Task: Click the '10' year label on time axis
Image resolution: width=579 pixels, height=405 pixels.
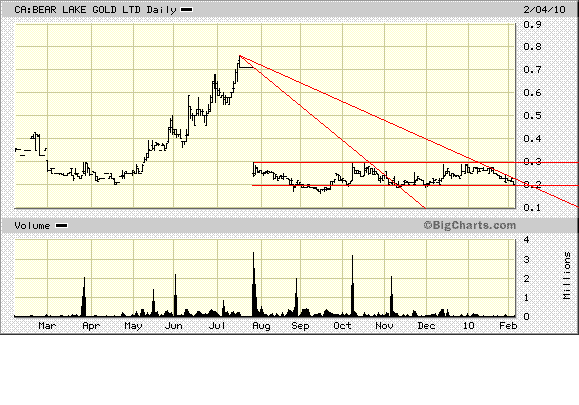Action: (x=468, y=326)
